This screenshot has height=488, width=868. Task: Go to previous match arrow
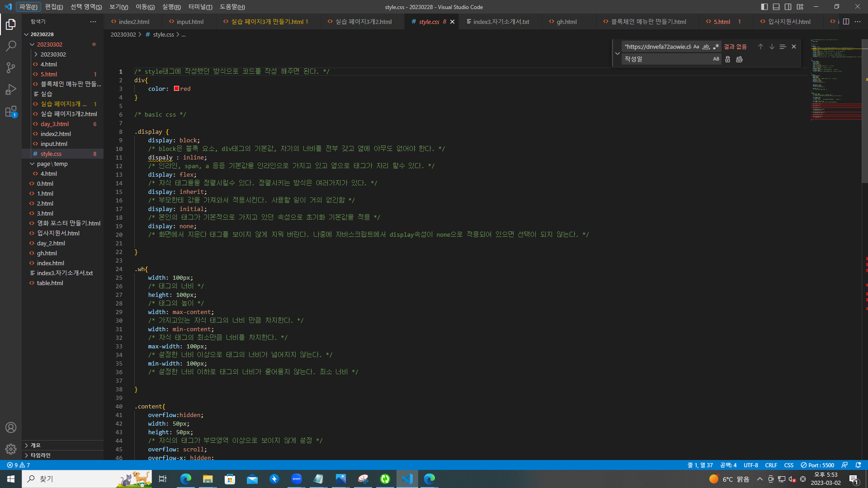(x=760, y=47)
